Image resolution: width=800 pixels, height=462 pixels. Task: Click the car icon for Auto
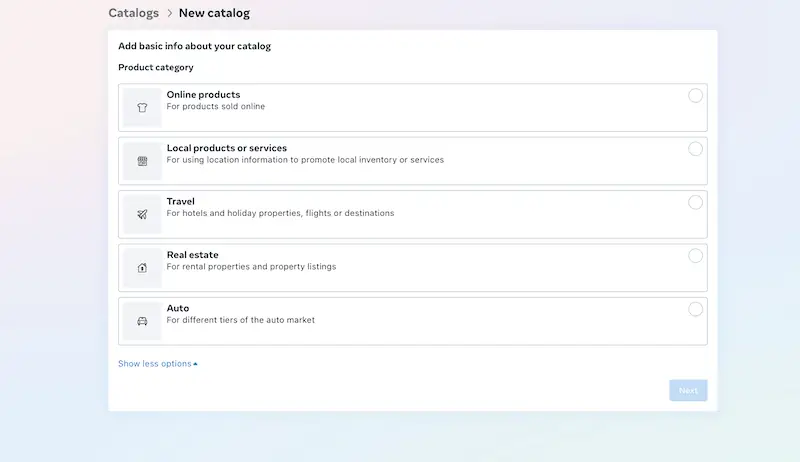tap(142, 321)
